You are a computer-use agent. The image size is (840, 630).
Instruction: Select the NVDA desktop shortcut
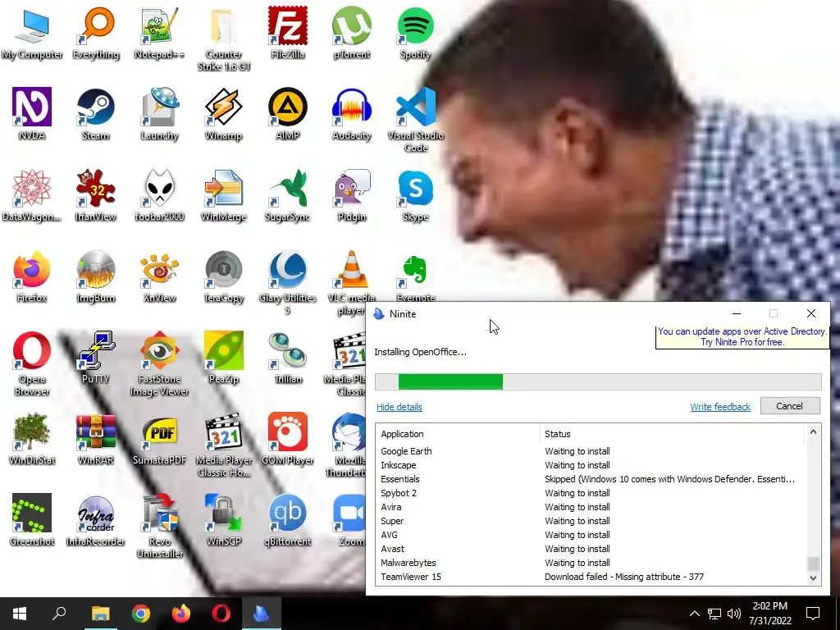[x=32, y=114]
